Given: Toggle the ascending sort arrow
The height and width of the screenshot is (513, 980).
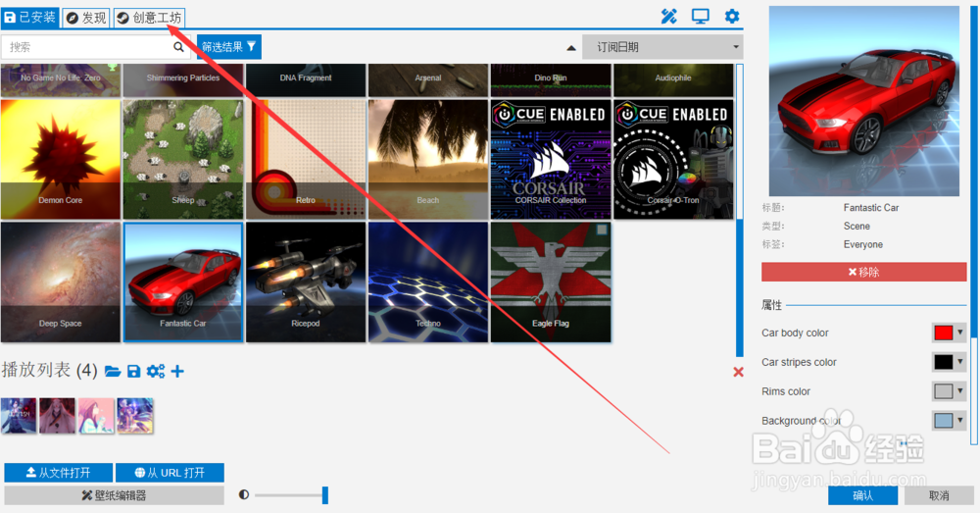Looking at the screenshot, I should 570,47.
